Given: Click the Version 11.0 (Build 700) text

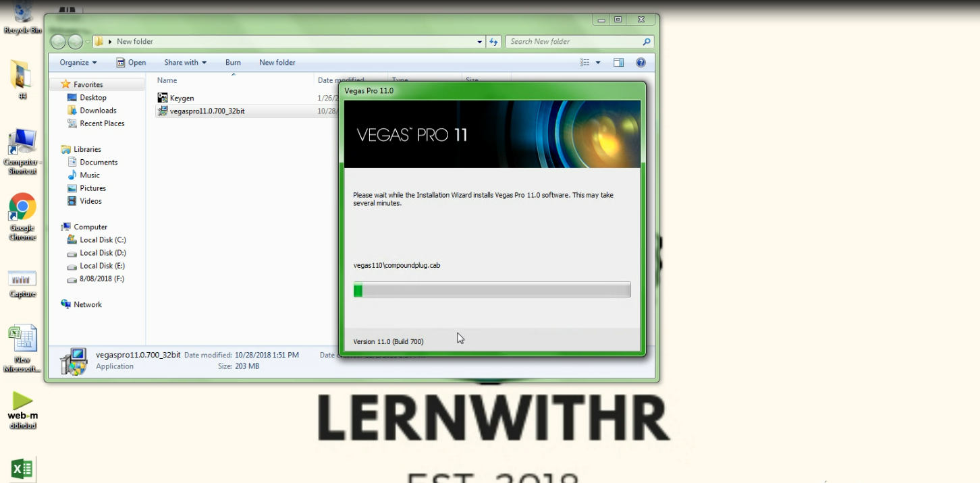Looking at the screenshot, I should (x=388, y=341).
